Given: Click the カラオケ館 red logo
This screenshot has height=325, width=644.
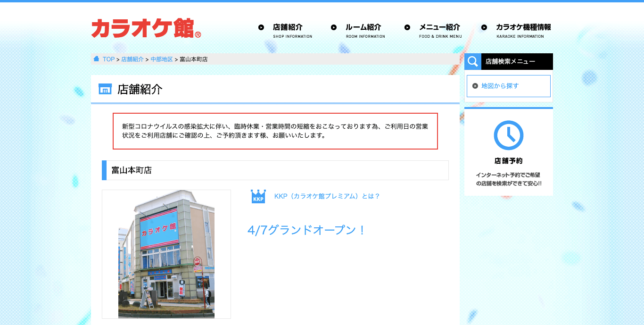Looking at the screenshot, I should [x=146, y=28].
